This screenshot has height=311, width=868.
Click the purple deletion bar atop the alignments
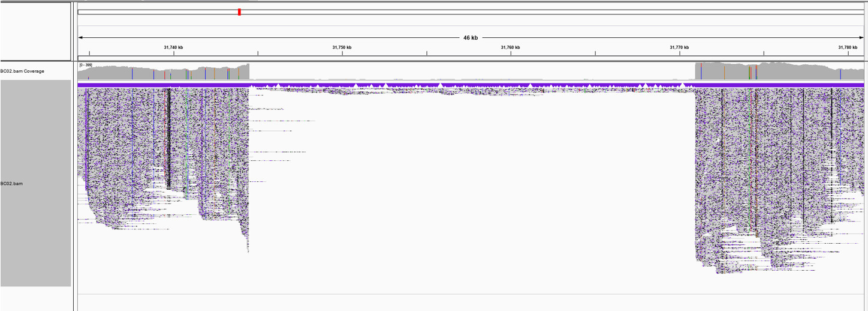[x=471, y=85]
